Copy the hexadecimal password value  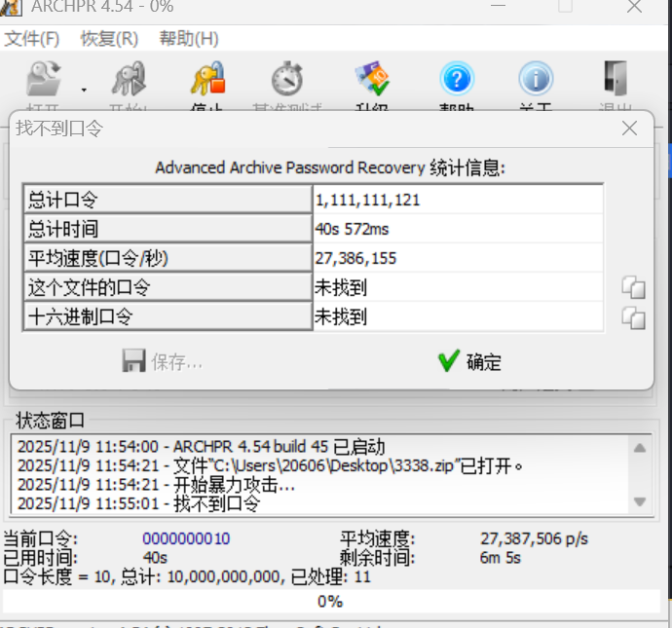point(633,318)
